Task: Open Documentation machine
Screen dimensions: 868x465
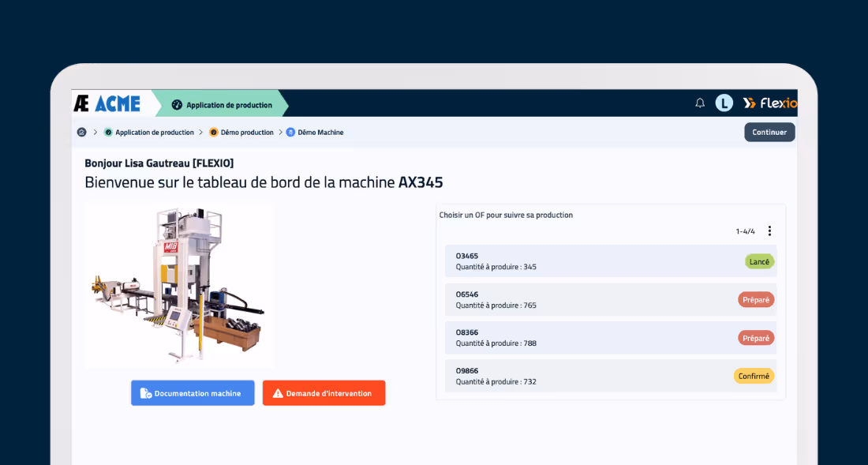Action: coord(193,393)
